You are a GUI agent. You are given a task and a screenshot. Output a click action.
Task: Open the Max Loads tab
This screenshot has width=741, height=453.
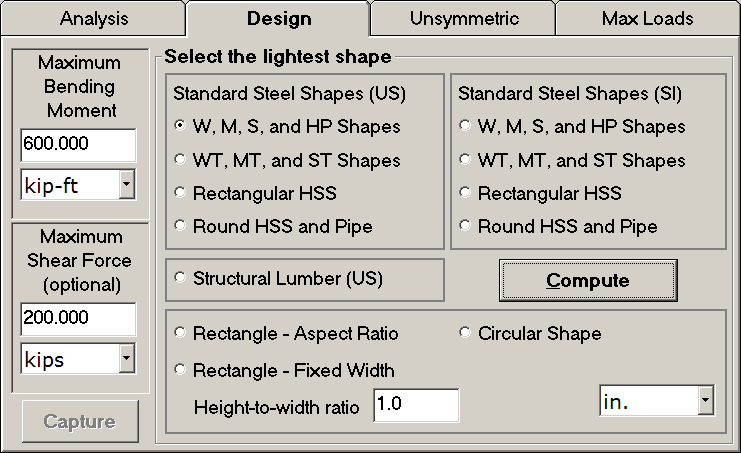(647, 18)
